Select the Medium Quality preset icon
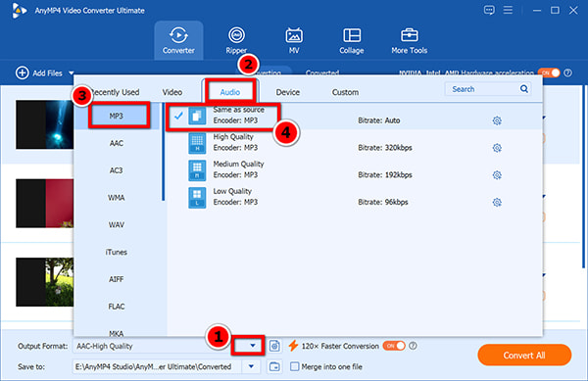The width and height of the screenshot is (588, 381). 197,170
